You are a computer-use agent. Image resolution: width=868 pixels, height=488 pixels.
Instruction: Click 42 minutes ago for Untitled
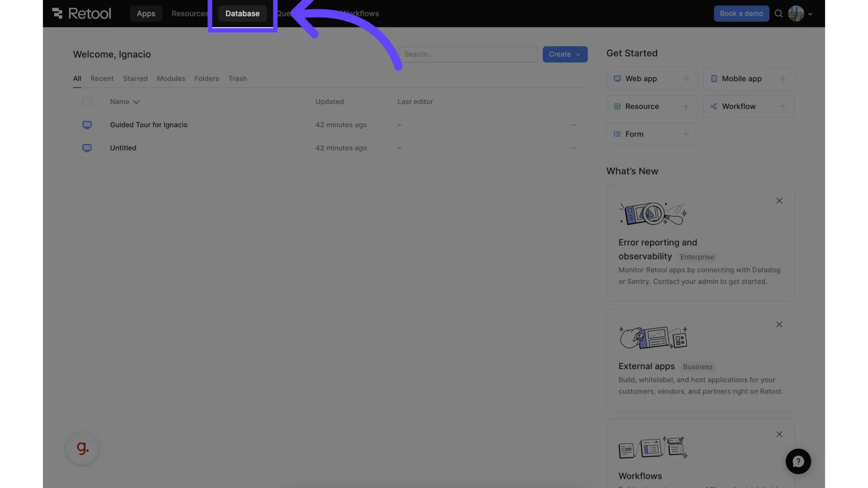coord(341,148)
